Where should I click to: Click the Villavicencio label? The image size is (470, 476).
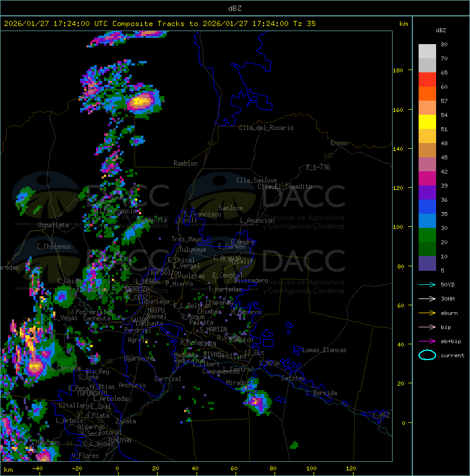(115, 211)
